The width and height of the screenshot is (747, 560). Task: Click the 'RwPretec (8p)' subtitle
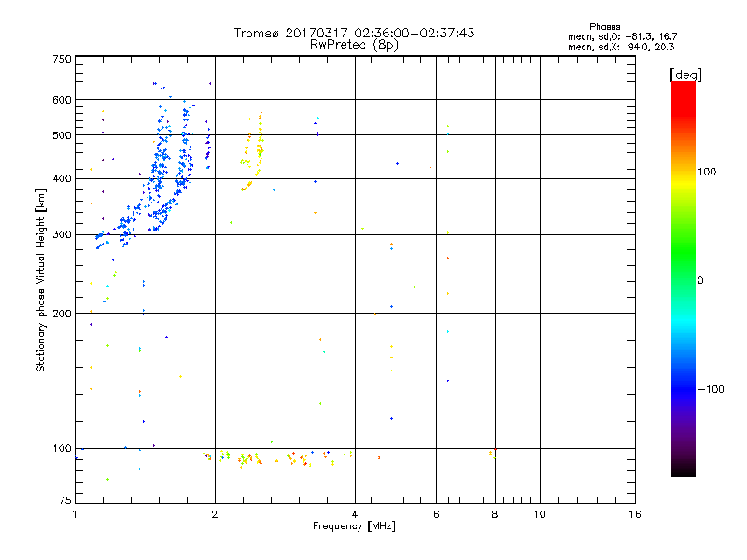tap(354, 45)
